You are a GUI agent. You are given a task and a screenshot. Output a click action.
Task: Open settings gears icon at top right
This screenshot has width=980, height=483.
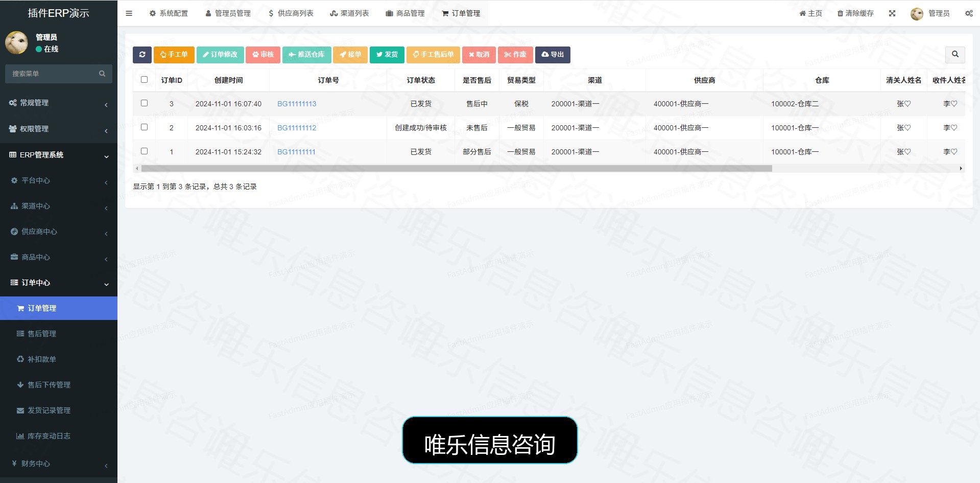(969, 13)
